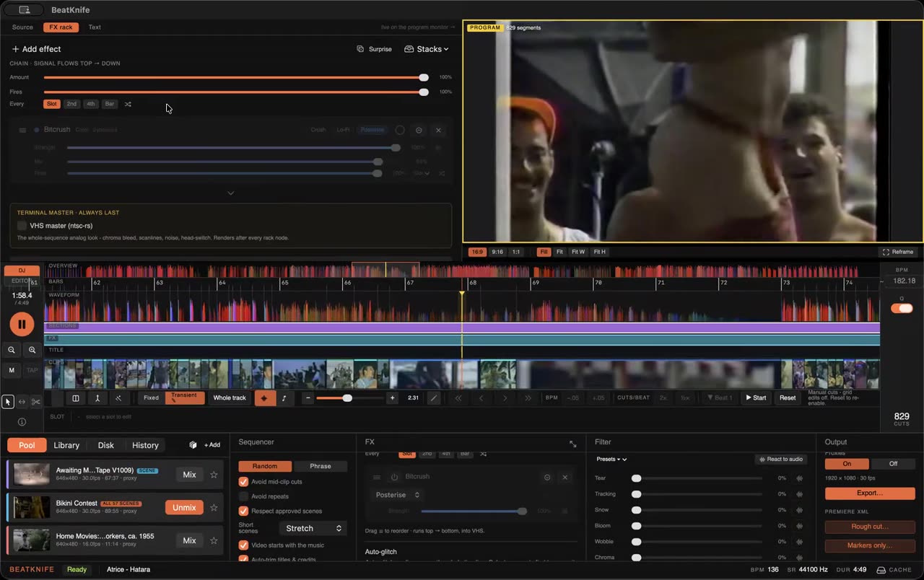Open the Disk tab
Image resolution: width=924 pixels, height=580 pixels.
(106, 445)
